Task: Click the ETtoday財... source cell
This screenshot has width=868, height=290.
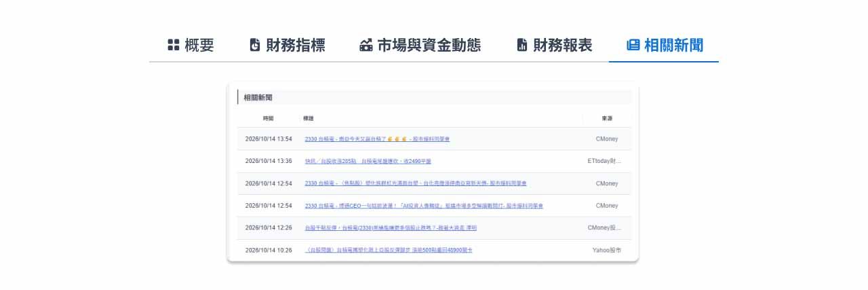Action: click(604, 162)
